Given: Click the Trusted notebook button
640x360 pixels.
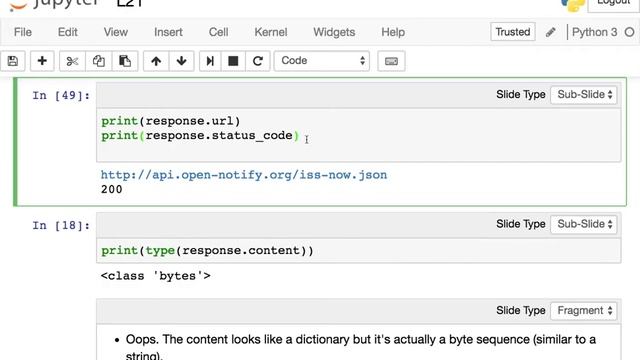Looking at the screenshot, I should coord(513,32).
